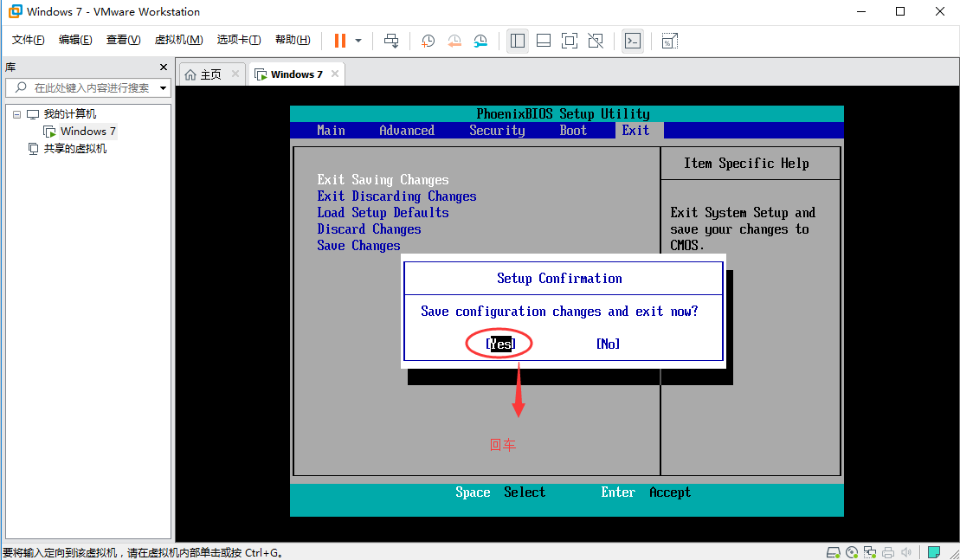Take a snapshot with clock-plus icon

(x=428, y=41)
